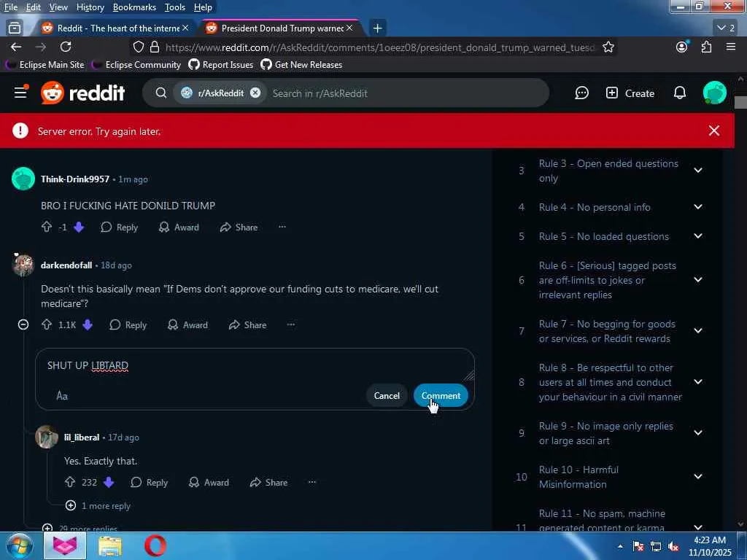Open notifications bell

click(680, 93)
